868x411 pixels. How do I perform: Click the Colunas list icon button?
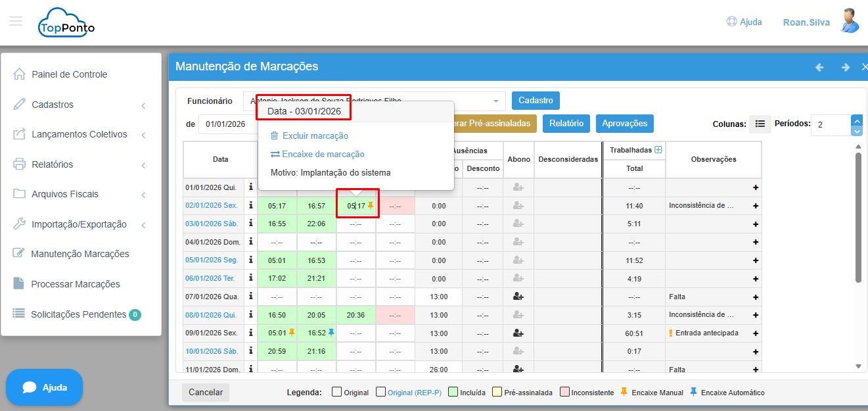pyautogui.click(x=760, y=124)
